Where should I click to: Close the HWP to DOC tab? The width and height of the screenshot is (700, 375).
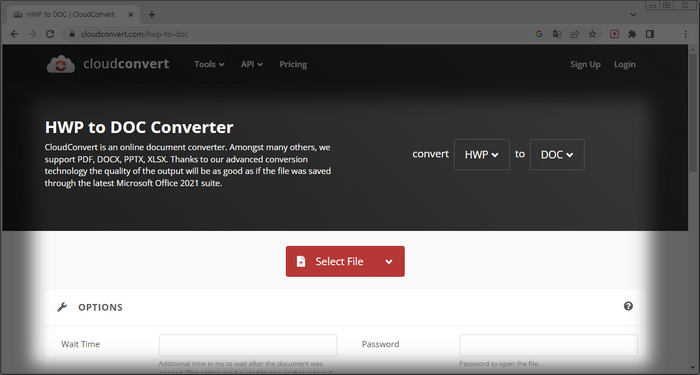(x=131, y=15)
